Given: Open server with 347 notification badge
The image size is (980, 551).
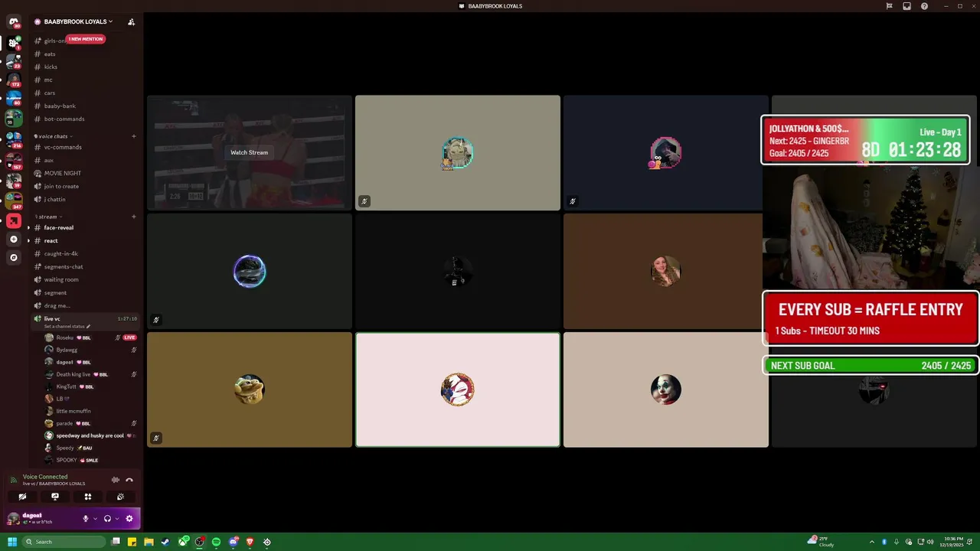Looking at the screenshot, I should click(14, 201).
